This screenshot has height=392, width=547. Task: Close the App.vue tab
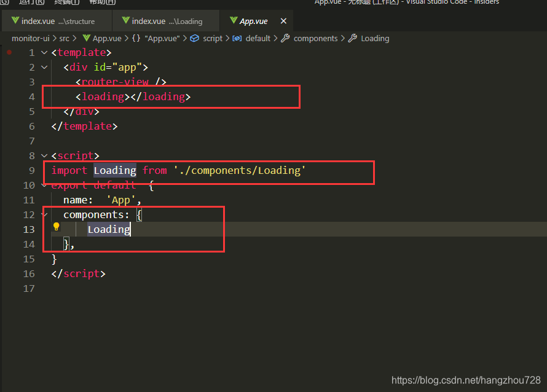(283, 22)
